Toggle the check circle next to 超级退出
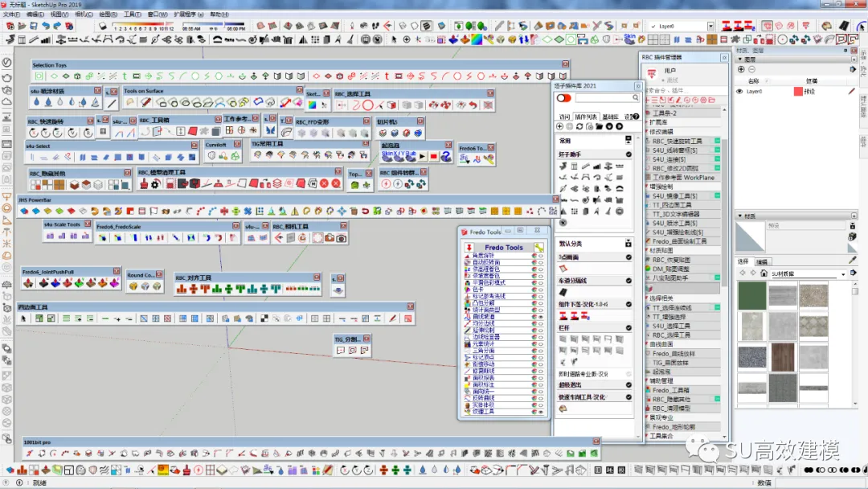868x489 pixels. click(628, 385)
